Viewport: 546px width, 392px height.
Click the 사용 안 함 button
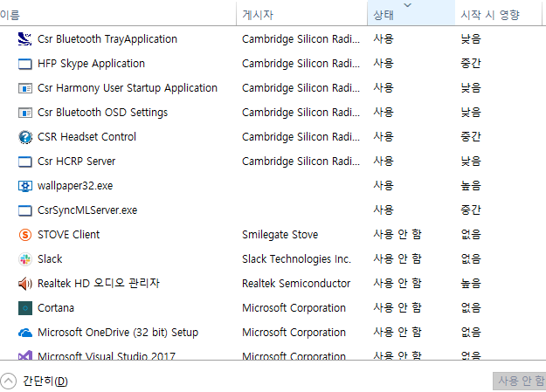[520, 381]
